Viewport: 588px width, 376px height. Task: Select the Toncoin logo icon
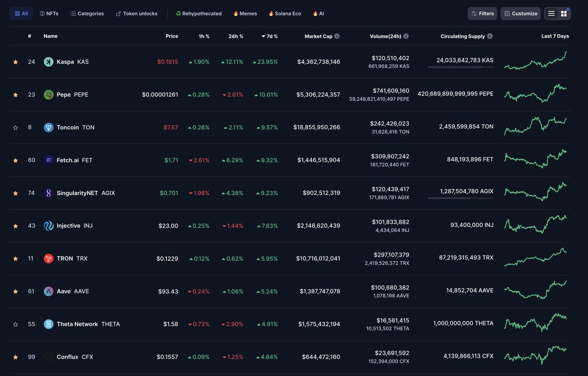click(x=48, y=127)
